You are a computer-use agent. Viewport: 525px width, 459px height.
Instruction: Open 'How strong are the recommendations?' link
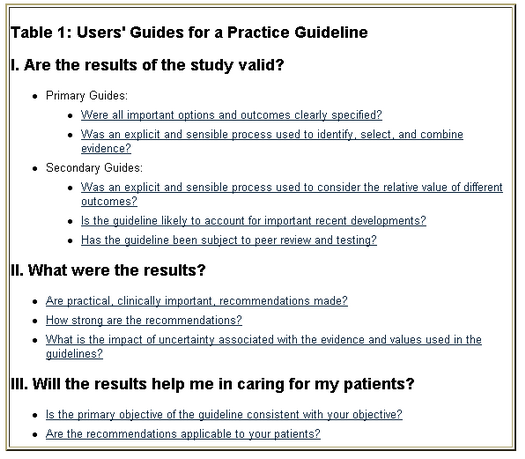pyautogui.click(x=144, y=320)
